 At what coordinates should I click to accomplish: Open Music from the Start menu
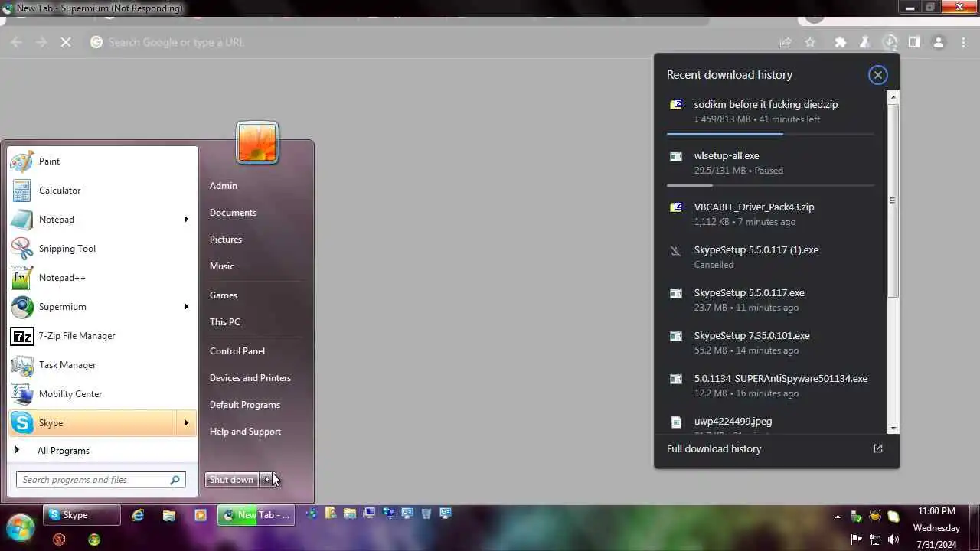tap(222, 266)
